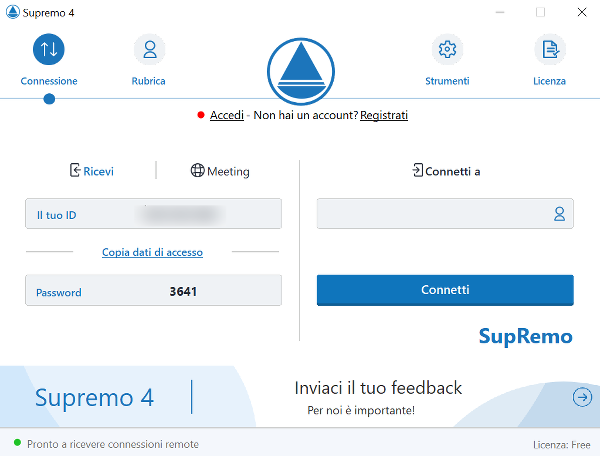Click the SupRemo brand text
The width and height of the screenshot is (600, 456).
coord(525,337)
